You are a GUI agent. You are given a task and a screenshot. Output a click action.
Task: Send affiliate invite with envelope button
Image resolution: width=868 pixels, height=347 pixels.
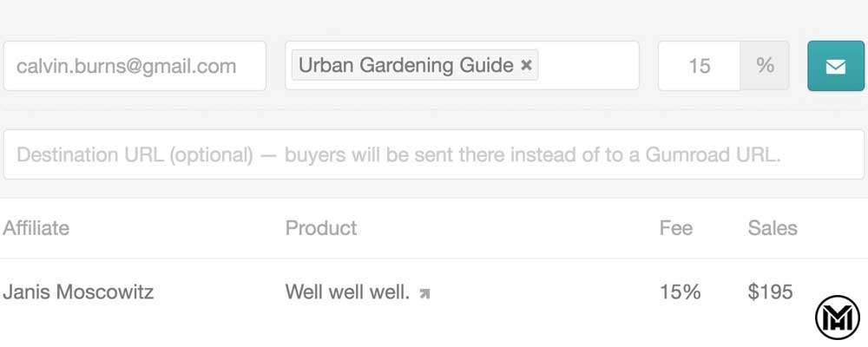[835, 66]
